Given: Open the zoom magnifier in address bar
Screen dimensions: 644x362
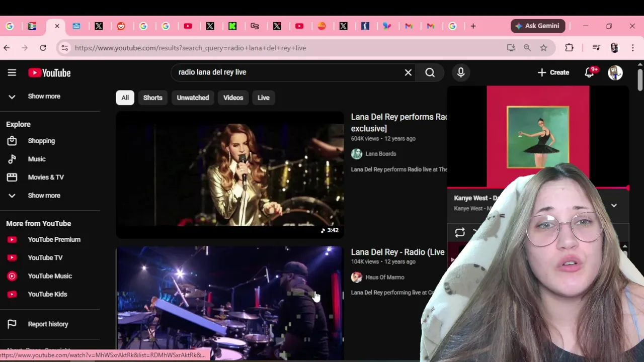Looking at the screenshot, I should click(x=527, y=48).
